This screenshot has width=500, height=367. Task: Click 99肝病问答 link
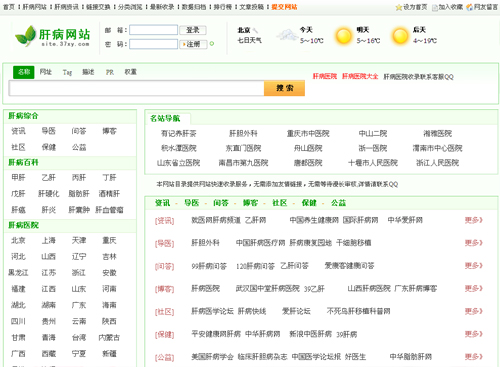(209, 266)
